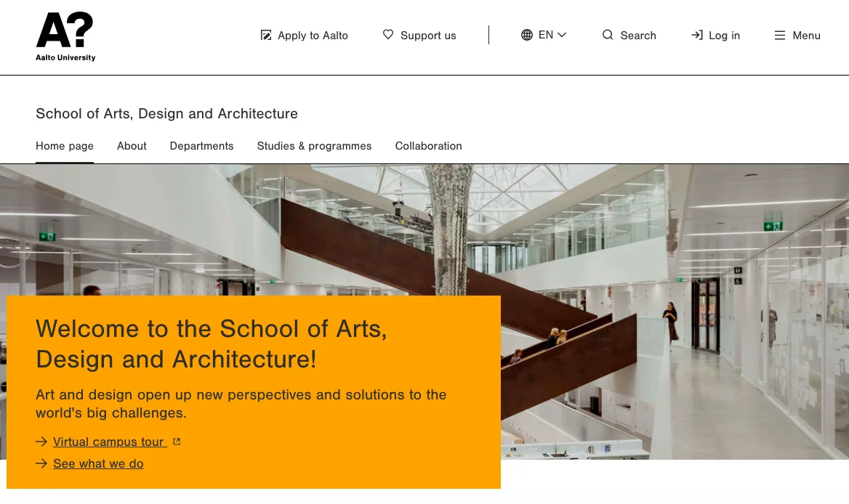Open the See what we do link
The image size is (849, 504).
click(98, 463)
